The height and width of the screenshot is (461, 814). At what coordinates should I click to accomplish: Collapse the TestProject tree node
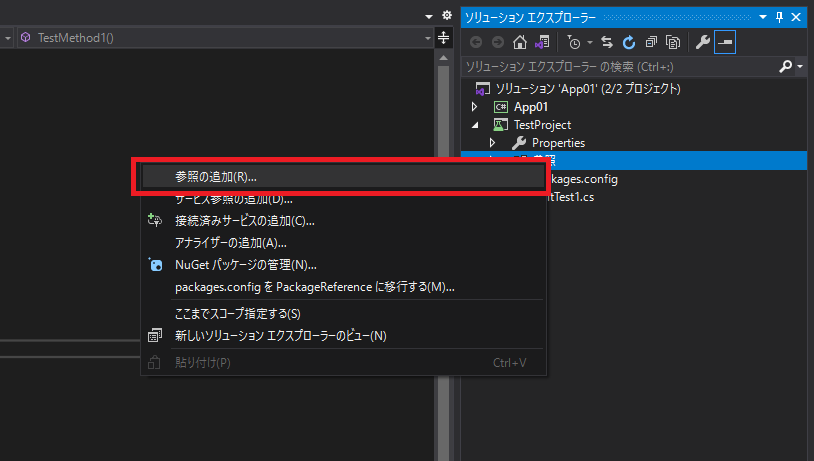pos(475,125)
